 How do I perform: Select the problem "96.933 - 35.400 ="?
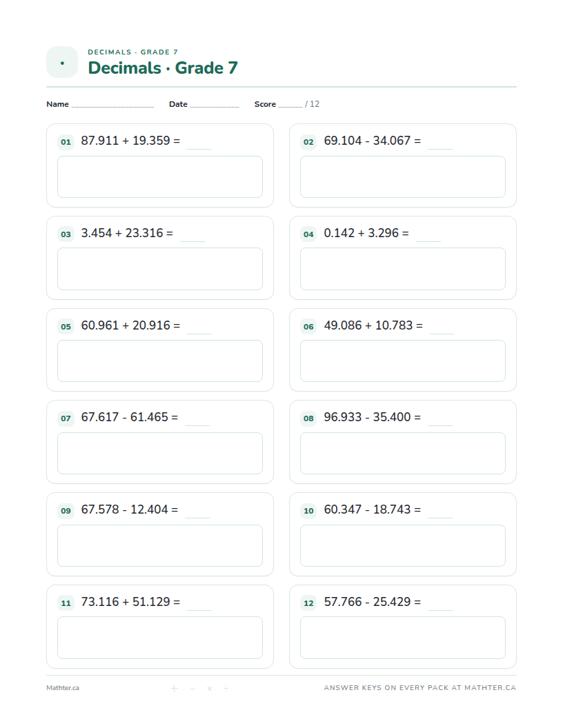(373, 417)
